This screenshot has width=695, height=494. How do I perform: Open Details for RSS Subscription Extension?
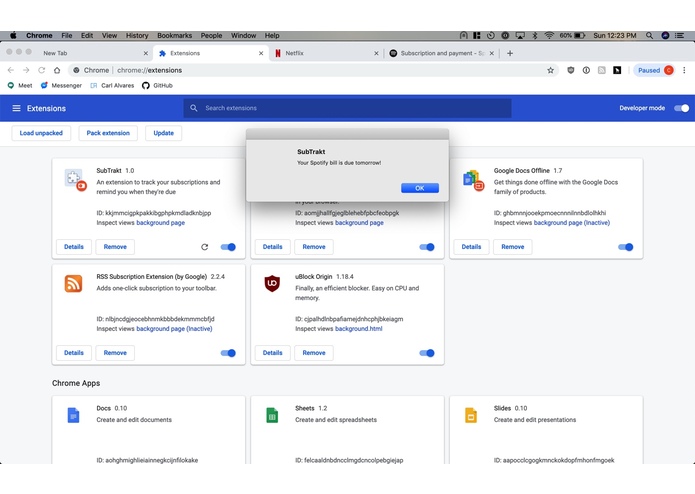(74, 353)
